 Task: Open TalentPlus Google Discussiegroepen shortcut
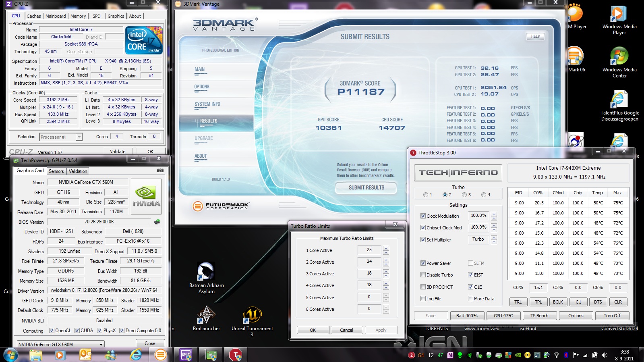[x=619, y=106]
